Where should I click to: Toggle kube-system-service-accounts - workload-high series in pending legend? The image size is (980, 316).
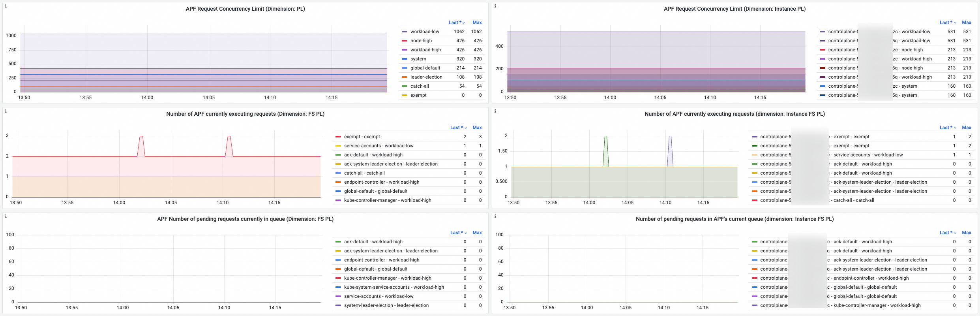click(x=393, y=287)
